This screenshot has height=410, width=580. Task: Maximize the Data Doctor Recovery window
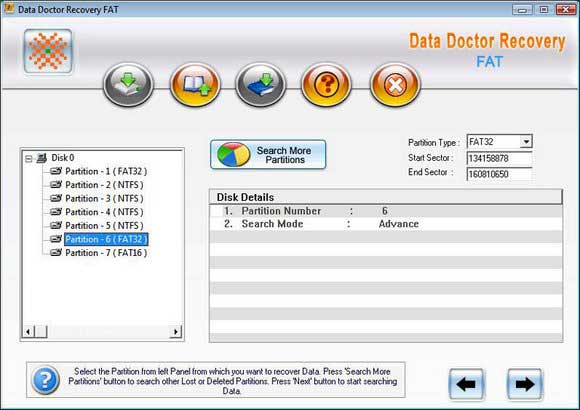(x=544, y=10)
